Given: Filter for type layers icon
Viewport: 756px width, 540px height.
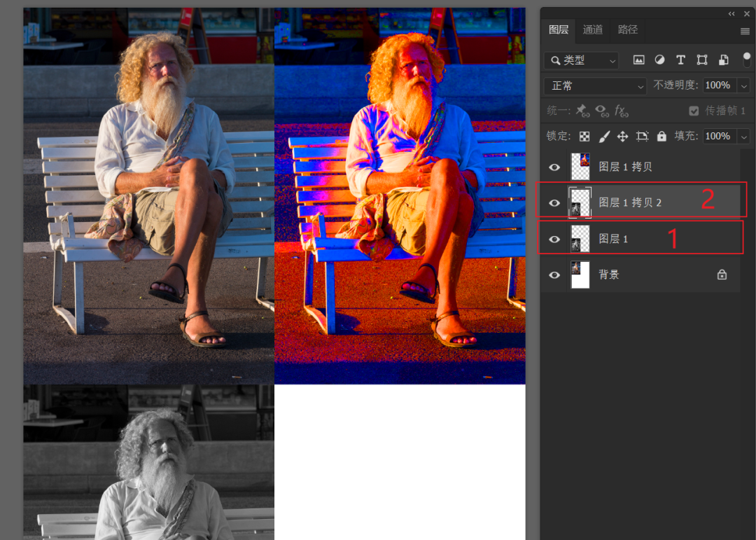Looking at the screenshot, I should click(680, 60).
